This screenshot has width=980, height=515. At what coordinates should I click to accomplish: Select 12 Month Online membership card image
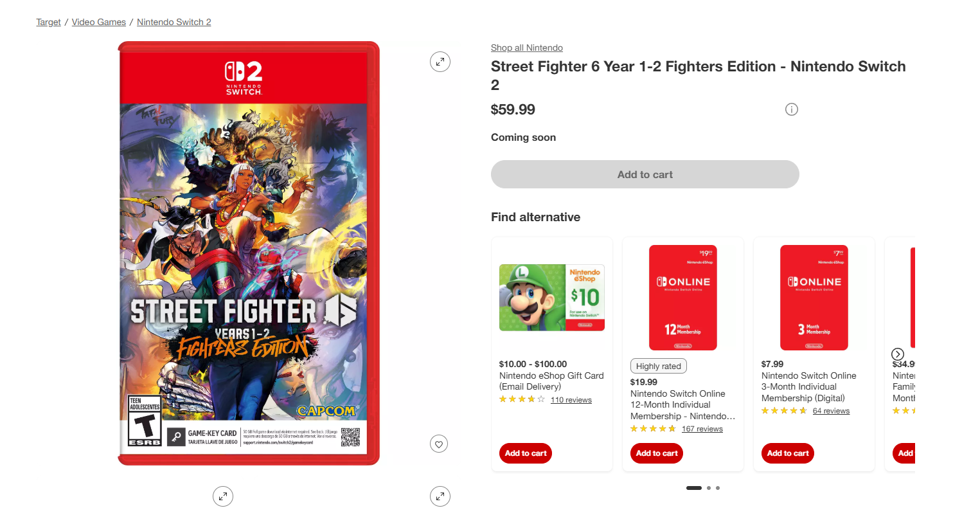(x=683, y=298)
